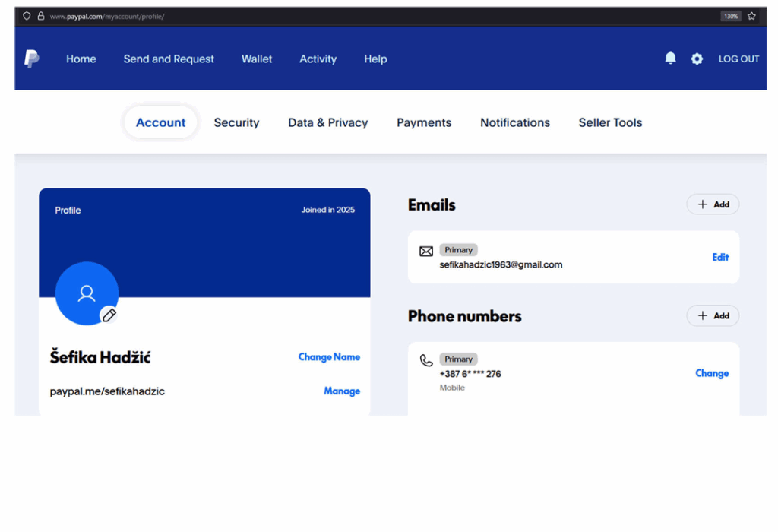The height and width of the screenshot is (532, 778).
Task: Go to Send and Request
Action: coord(169,59)
